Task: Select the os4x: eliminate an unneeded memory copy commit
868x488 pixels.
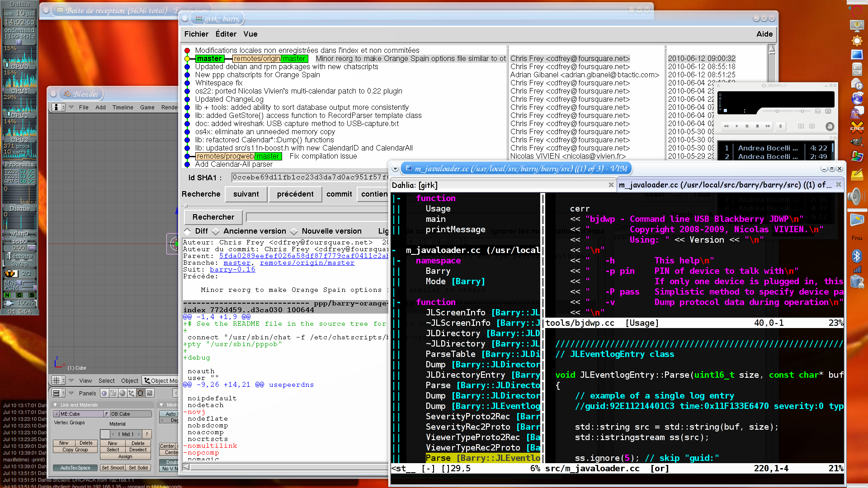Action: (x=265, y=132)
